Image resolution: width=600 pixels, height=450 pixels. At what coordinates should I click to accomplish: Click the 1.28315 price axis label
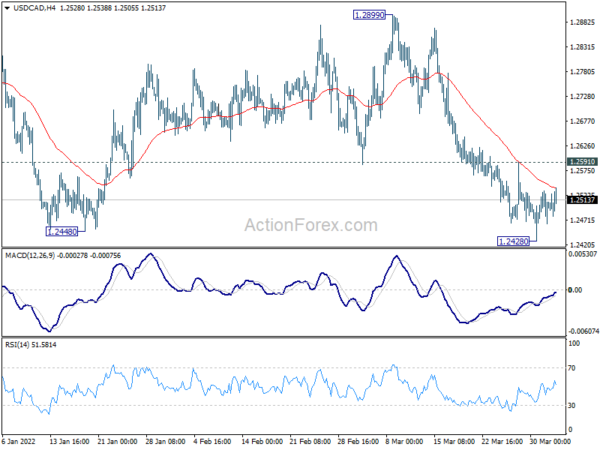[x=582, y=47]
